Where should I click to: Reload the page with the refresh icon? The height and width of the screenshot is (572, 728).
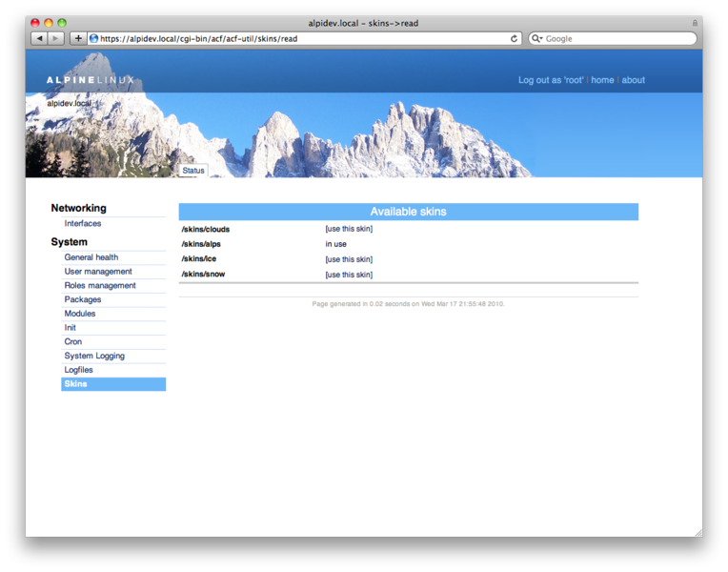point(514,38)
